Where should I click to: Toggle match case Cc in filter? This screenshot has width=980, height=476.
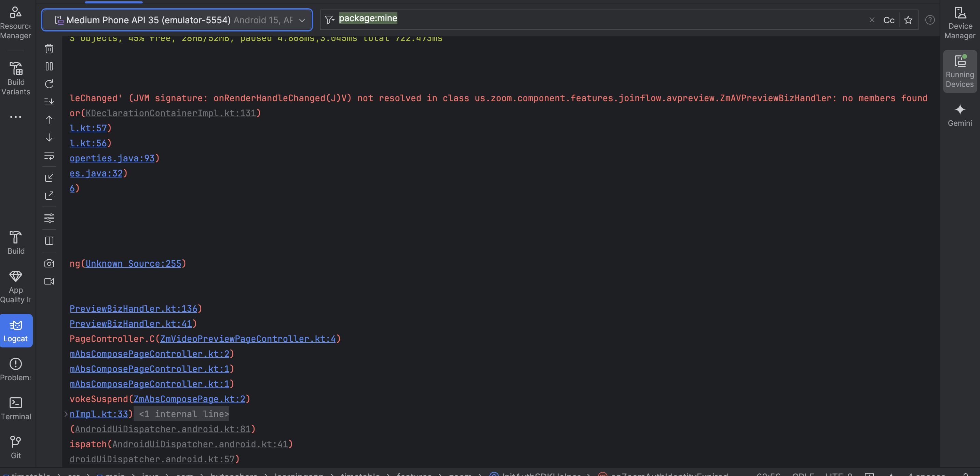coord(889,20)
